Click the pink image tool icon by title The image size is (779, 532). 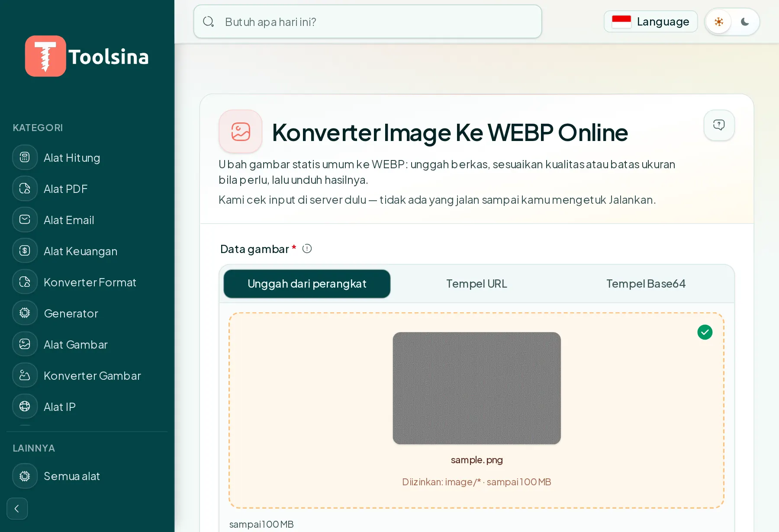[241, 131]
